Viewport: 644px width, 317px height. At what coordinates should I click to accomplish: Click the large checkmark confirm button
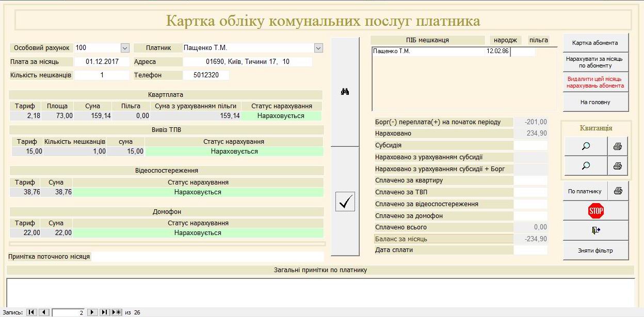345,201
